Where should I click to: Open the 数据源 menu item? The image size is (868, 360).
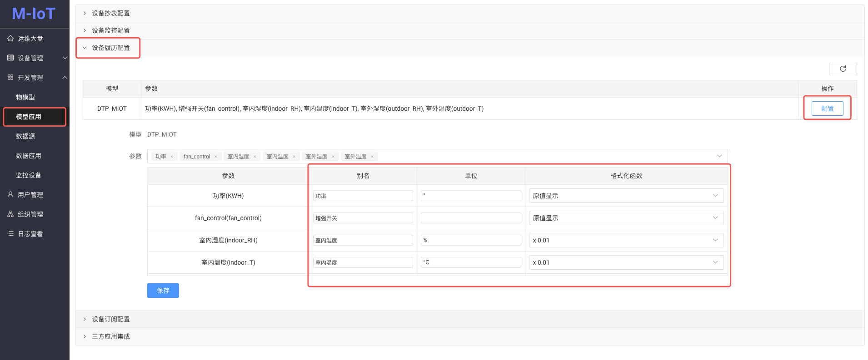coord(25,136)
